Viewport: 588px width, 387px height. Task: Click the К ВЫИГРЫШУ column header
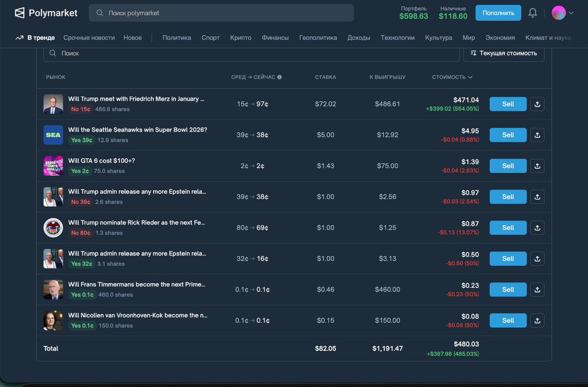point(388,77)
